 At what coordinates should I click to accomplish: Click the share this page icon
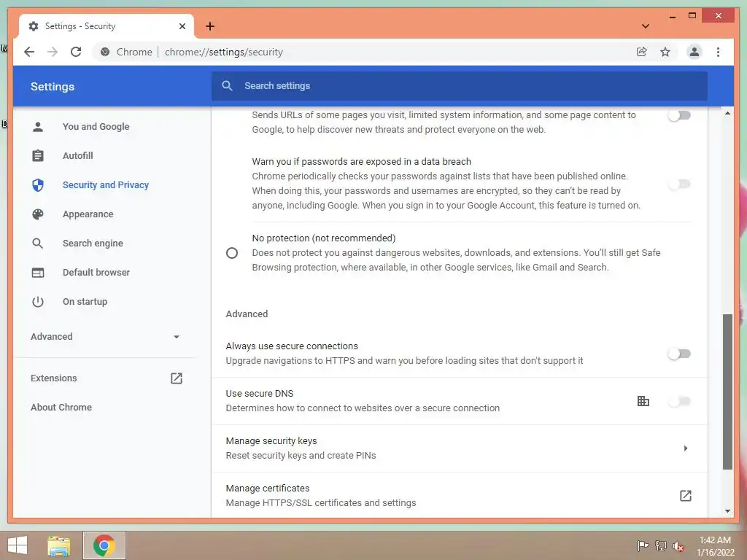click(x=642, y=52)
